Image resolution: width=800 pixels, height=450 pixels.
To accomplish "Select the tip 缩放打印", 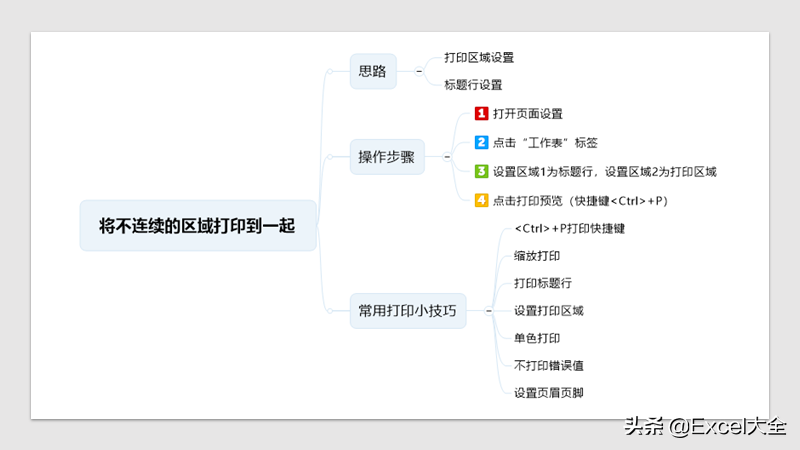I will coord(537,256).
